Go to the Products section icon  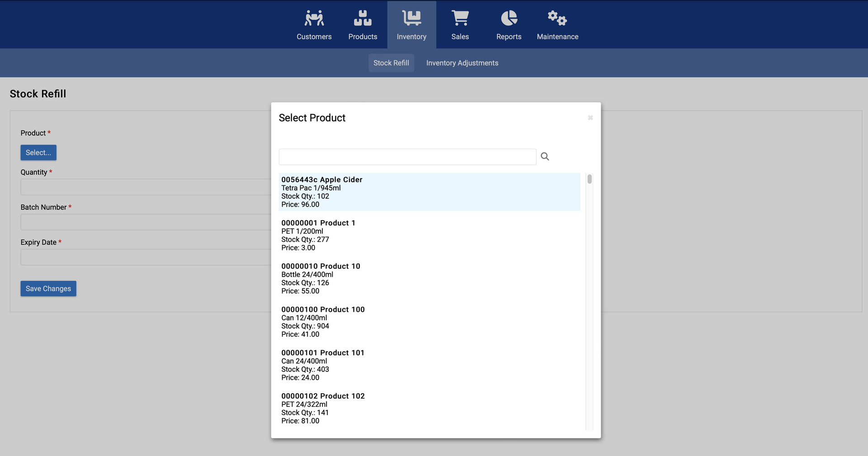pos(363,19)
